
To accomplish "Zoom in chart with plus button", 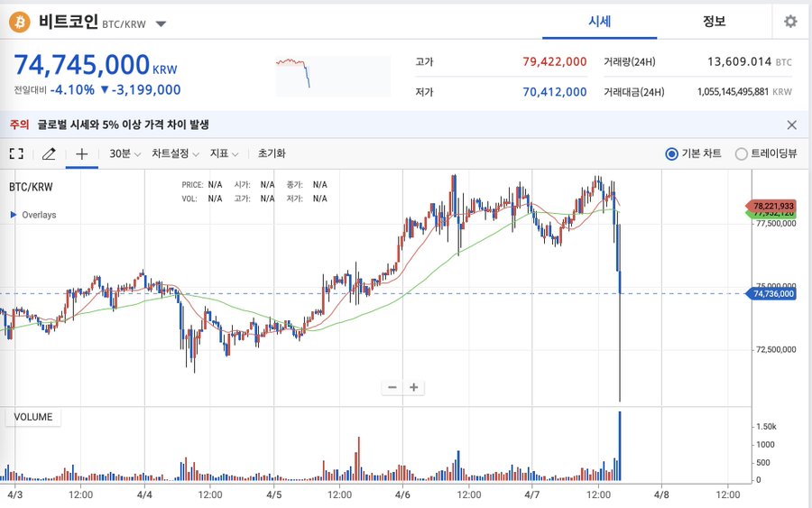I will tap(414, 387).
